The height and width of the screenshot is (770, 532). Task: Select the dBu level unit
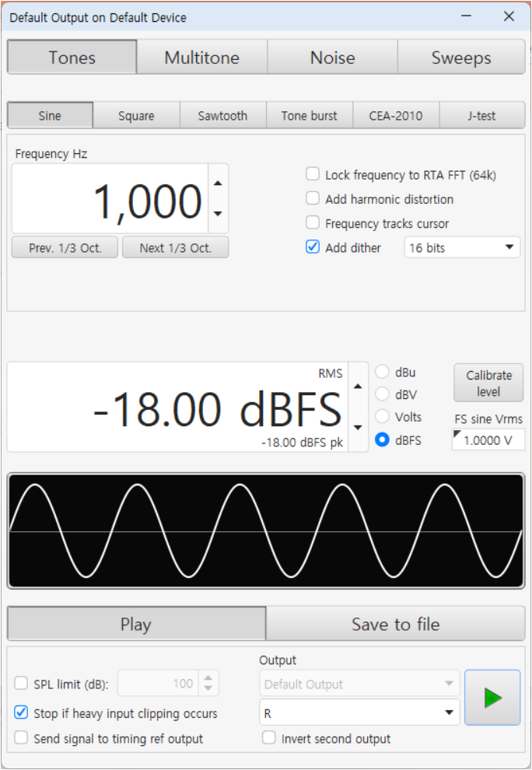pyautogui.click(x=382, y=373)
